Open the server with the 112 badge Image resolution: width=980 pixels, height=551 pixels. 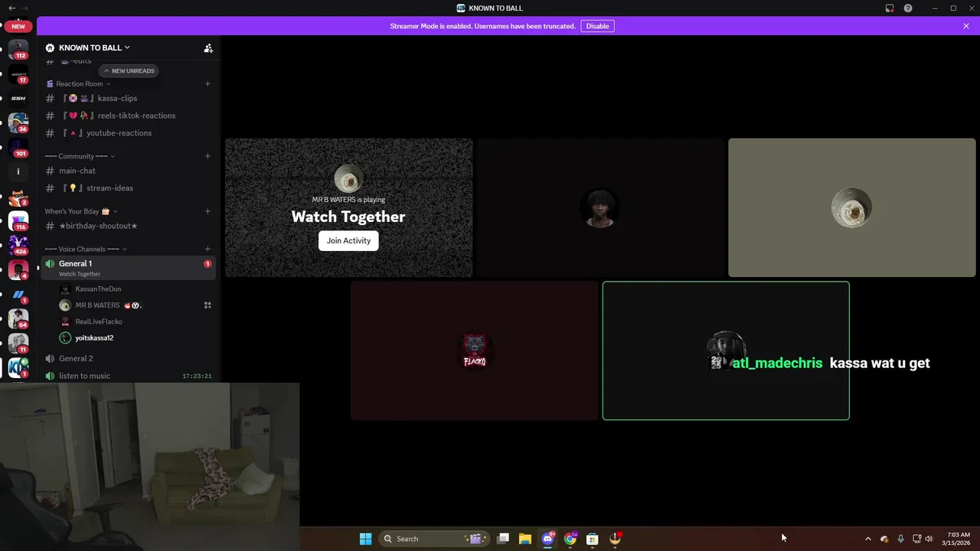pos(18,49)
